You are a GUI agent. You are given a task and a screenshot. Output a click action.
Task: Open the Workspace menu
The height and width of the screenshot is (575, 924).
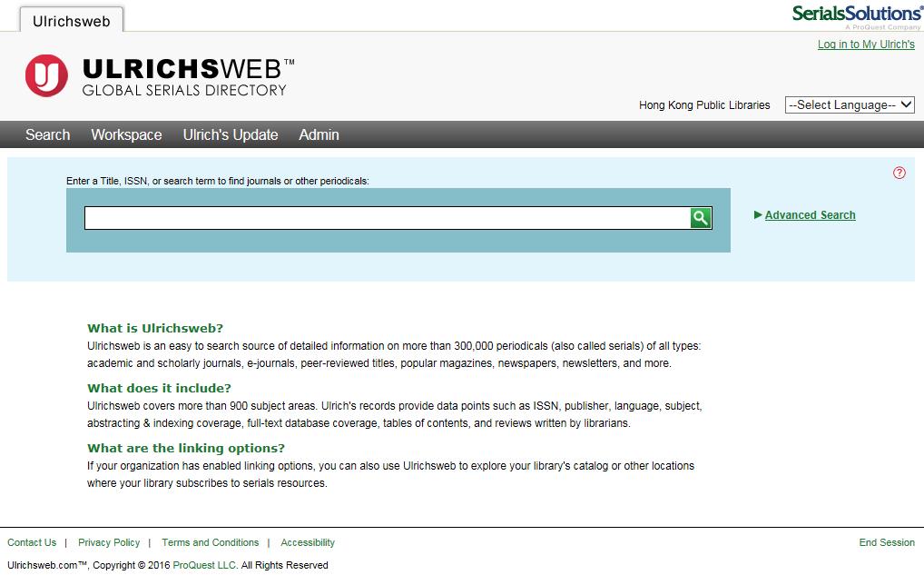(127, 134)
